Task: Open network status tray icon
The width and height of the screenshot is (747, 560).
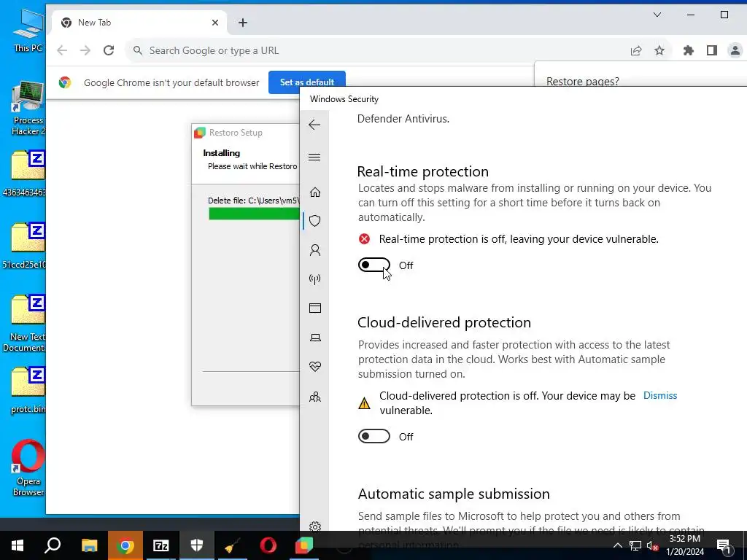Action: coord(635,545)
